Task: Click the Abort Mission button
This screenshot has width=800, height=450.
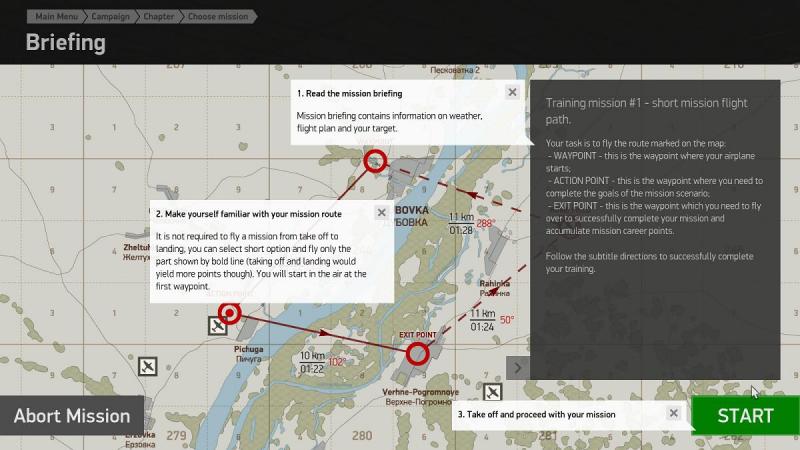Action: (72, 416)
